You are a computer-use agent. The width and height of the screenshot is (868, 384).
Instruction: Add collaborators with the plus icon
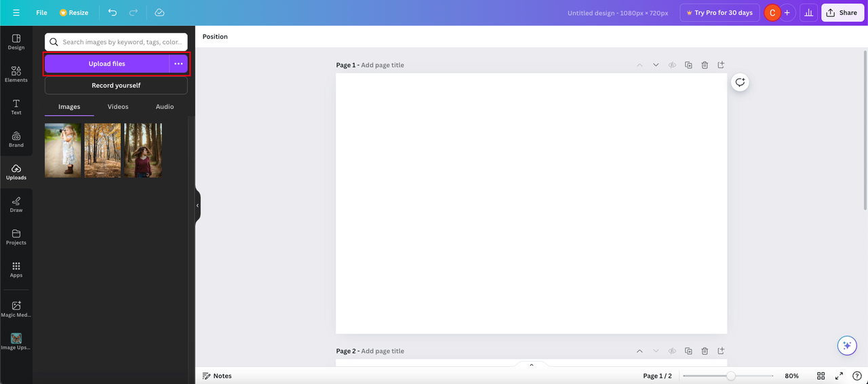click(x=787, y=13)
